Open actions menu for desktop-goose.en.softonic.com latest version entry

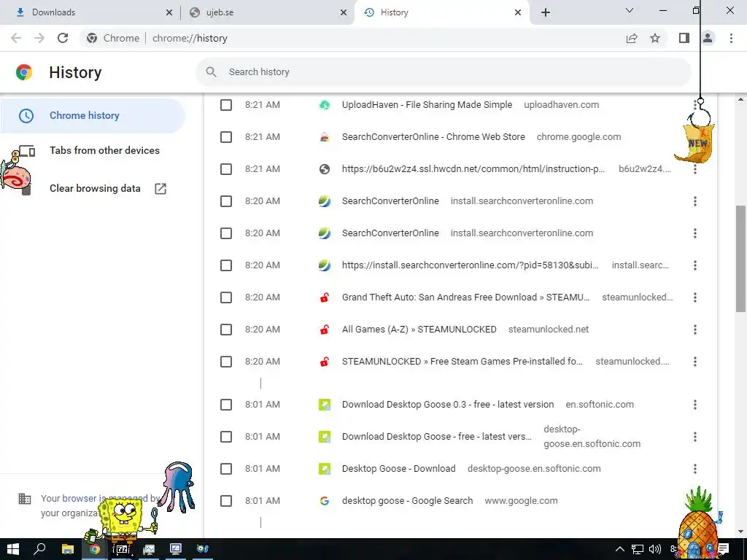[x=695, y=437]
